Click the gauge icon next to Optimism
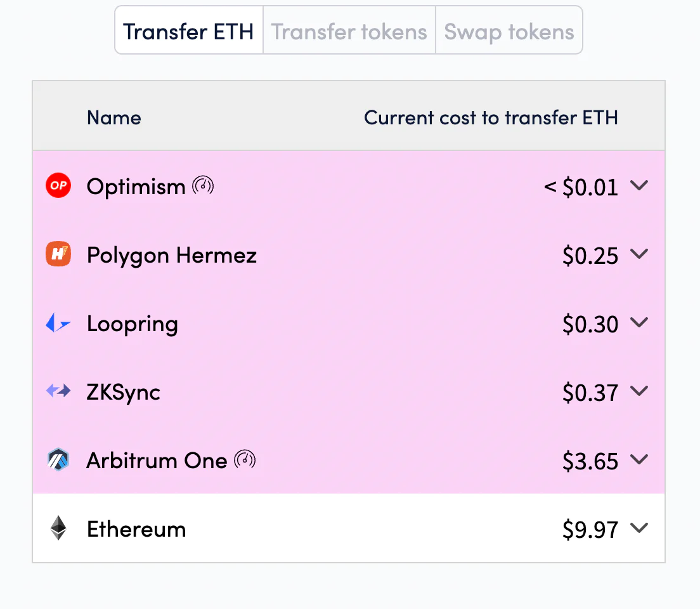The height and width of the screenshot is (609, 700). coord(203,185)
